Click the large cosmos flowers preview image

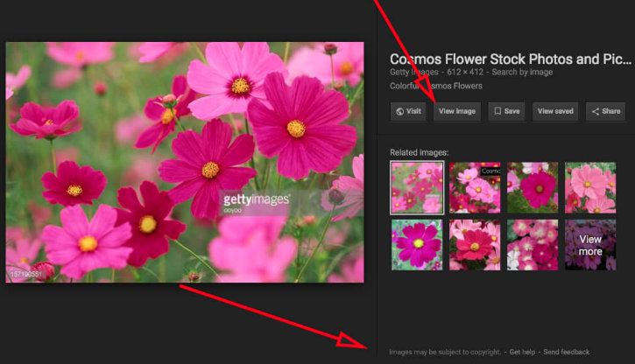pyautogui.click(x=185, y=162)
